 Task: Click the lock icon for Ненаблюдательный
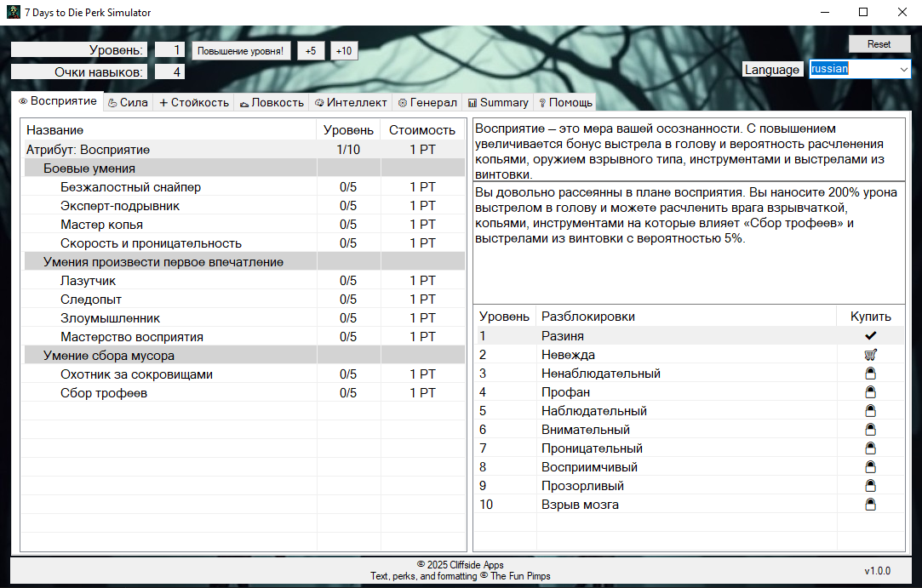[870, 374]
